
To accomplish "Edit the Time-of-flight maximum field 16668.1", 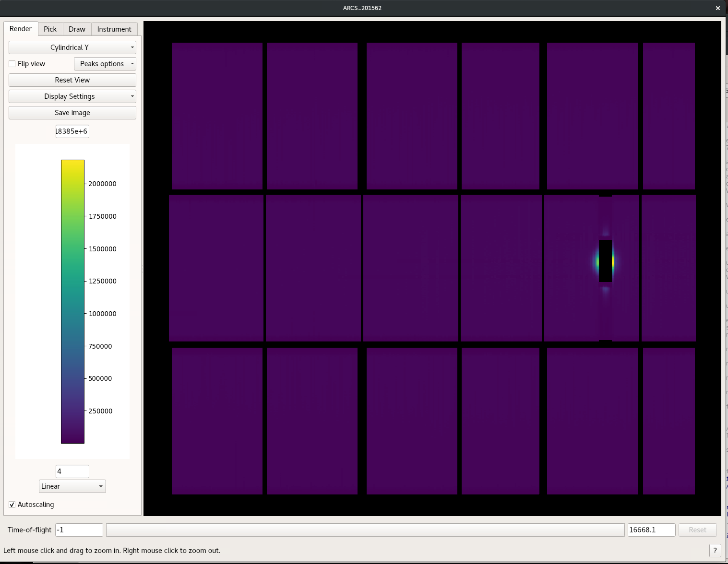I will tap(652, 530).
